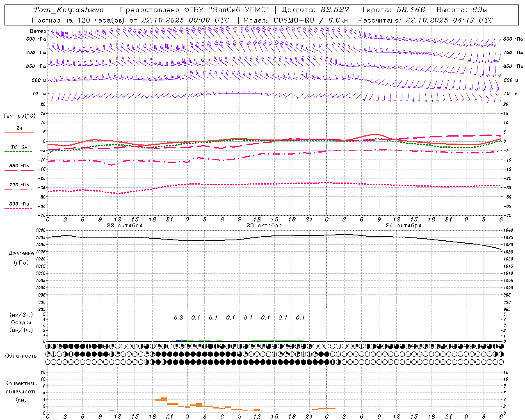Image resolution: width=525 pixels, height=420 pixels.
Task: Click the Высота: 69м elevation label
Action: point(462,10)
